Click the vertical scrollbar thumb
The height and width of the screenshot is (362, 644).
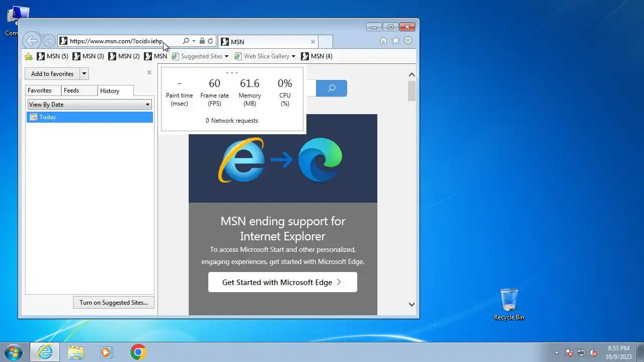point(412,91)
